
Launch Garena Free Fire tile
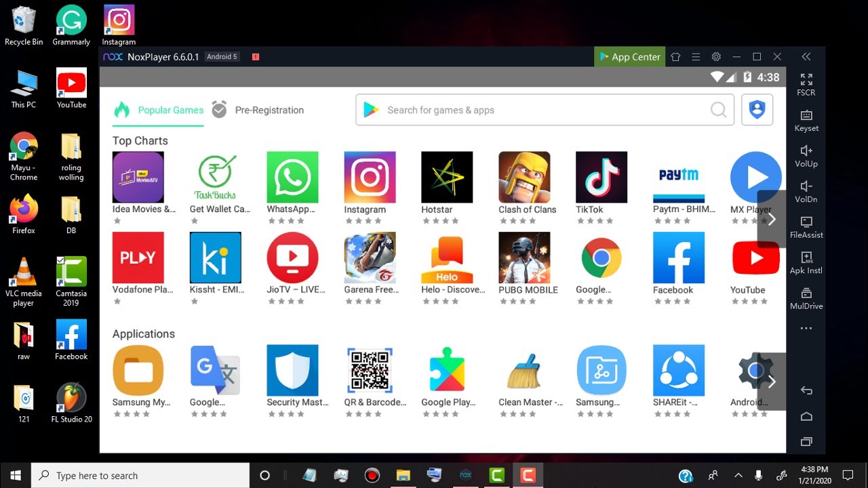pos(370,258)
